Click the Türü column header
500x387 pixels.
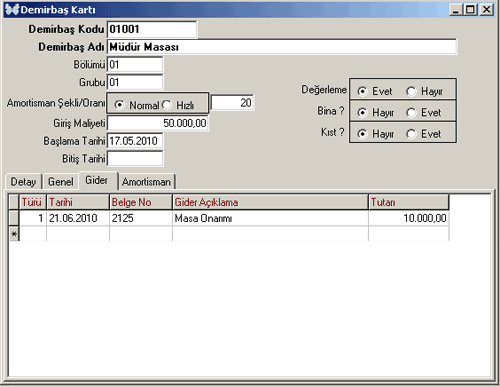point(33,202)
